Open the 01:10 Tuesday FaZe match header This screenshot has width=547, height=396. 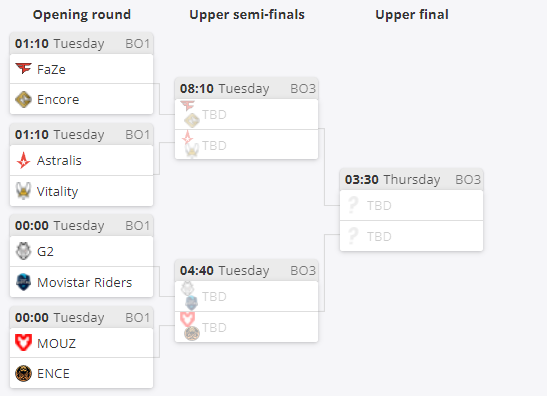82,44
